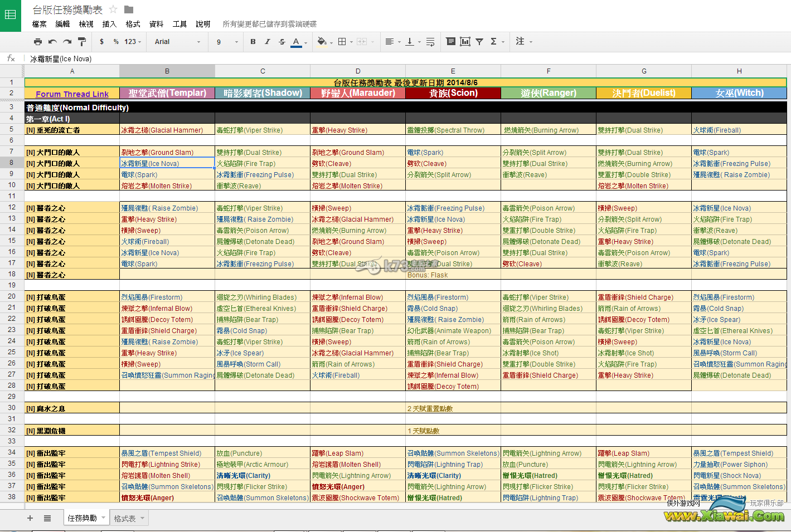
Task: Format as percent with % button
Action: [116, 42]
